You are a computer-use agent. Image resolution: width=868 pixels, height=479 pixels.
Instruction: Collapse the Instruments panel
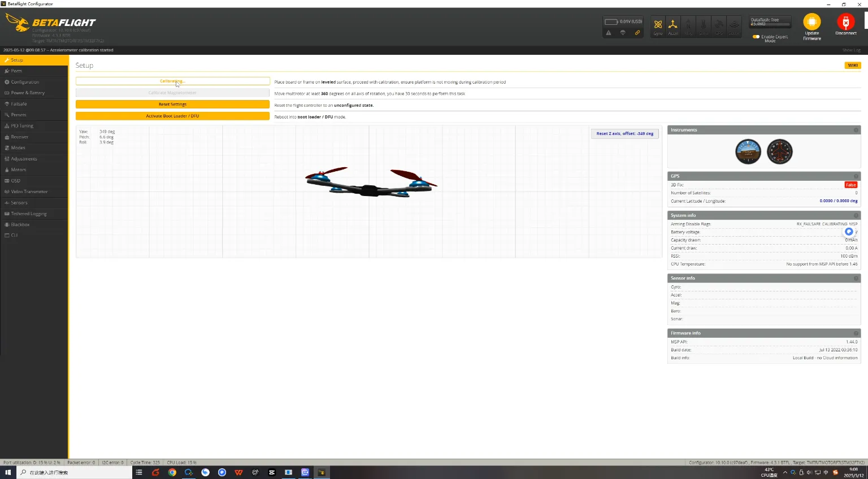tap(856, 130)
